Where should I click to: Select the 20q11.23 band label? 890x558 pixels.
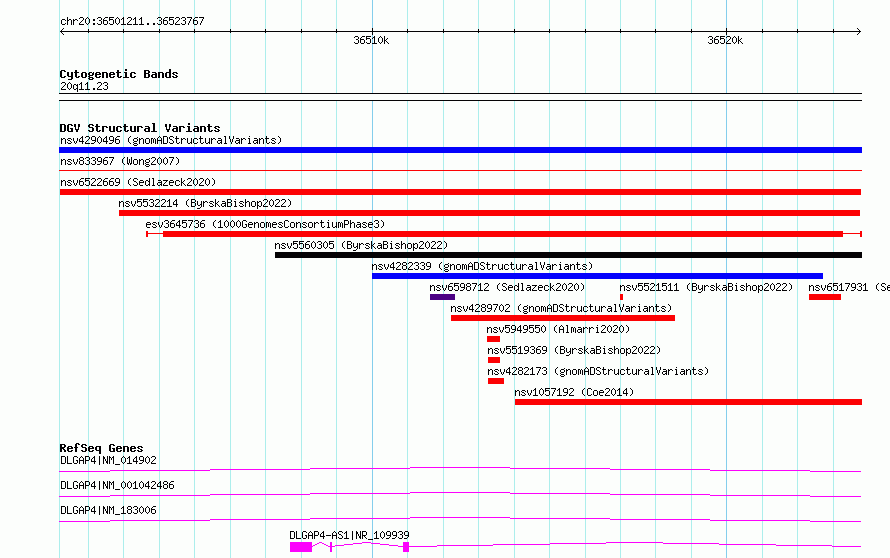click(x=84, y=86)
